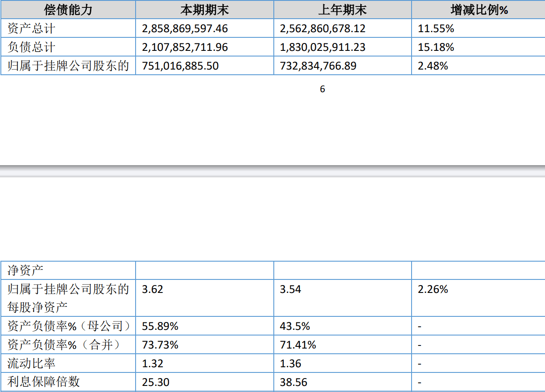The height and width of the screenshot is (392, 545).
Task: Click the 负债总计 row label
Action: (x=32, y=47)
